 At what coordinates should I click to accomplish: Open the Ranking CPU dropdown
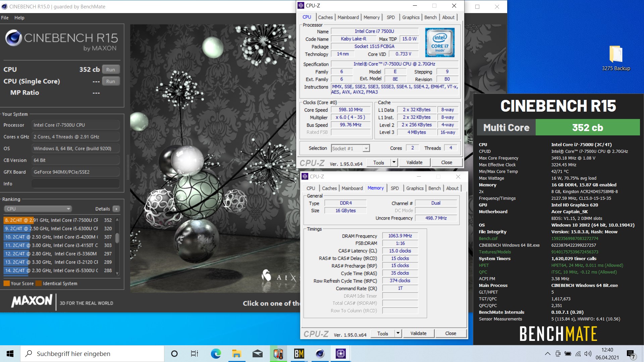coord(38,209)
